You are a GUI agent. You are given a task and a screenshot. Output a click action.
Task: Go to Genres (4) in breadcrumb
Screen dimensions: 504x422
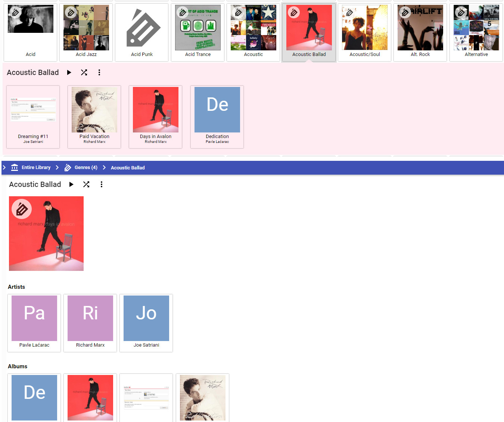pos(85,168)
